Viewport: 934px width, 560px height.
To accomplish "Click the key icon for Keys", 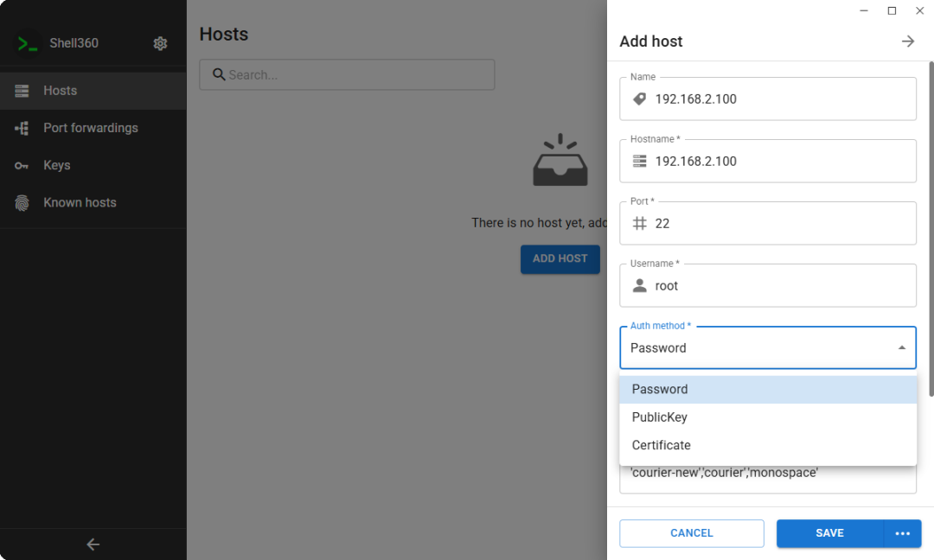I will pyautogui.click(x=22, y=165).
